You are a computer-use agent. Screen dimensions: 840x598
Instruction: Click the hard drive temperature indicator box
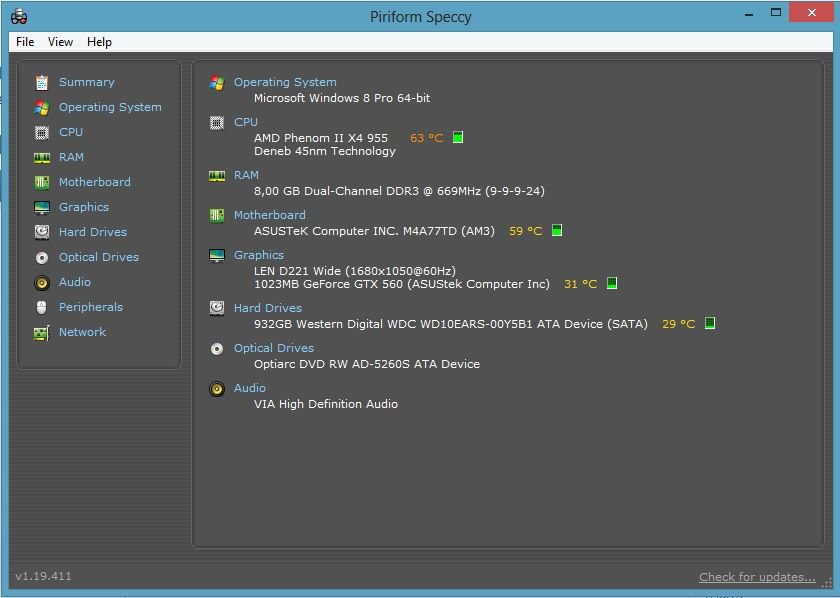click(x=710, y=324)
